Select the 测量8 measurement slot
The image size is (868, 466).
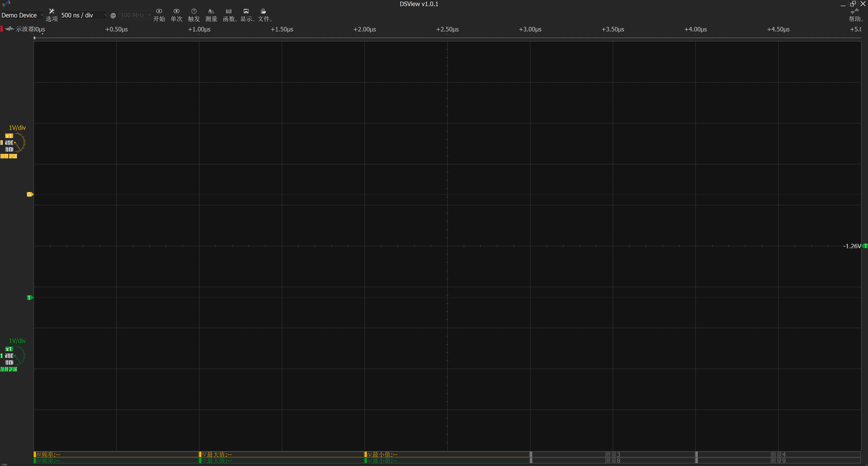(x=613, y=460)
